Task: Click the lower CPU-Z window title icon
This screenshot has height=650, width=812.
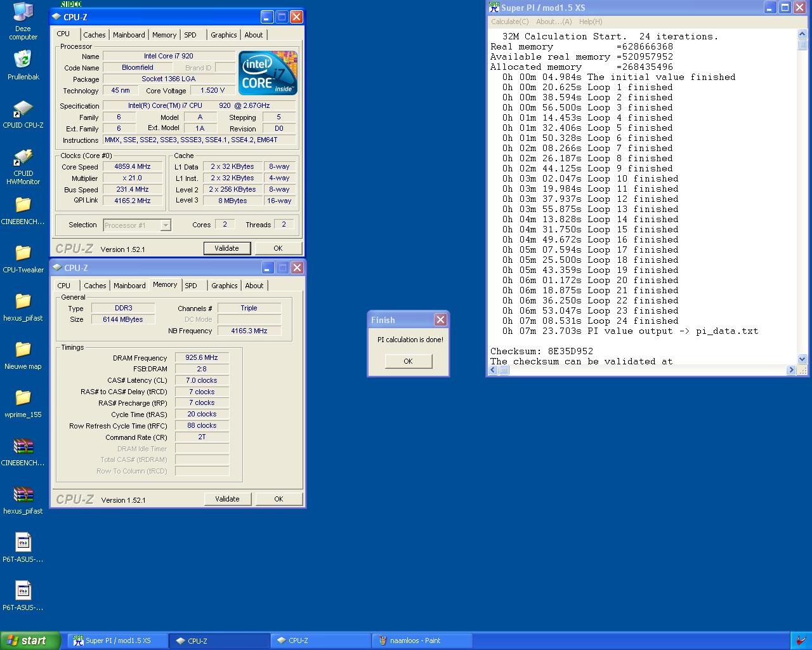Action: coord(58,268)
